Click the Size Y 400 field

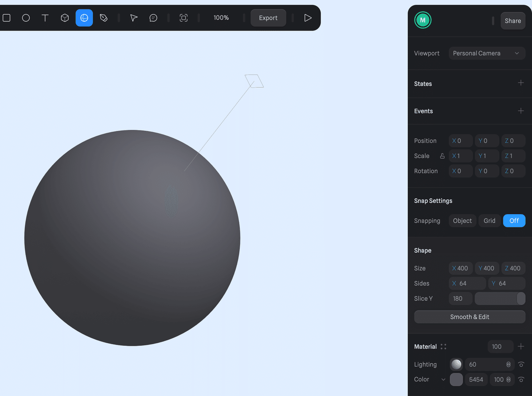(487, 268)
